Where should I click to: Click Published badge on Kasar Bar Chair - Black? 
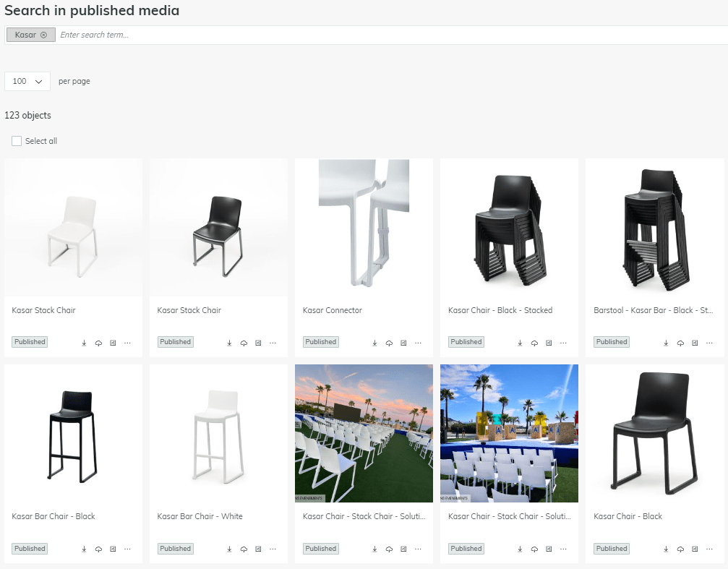[x=30, y=549]
